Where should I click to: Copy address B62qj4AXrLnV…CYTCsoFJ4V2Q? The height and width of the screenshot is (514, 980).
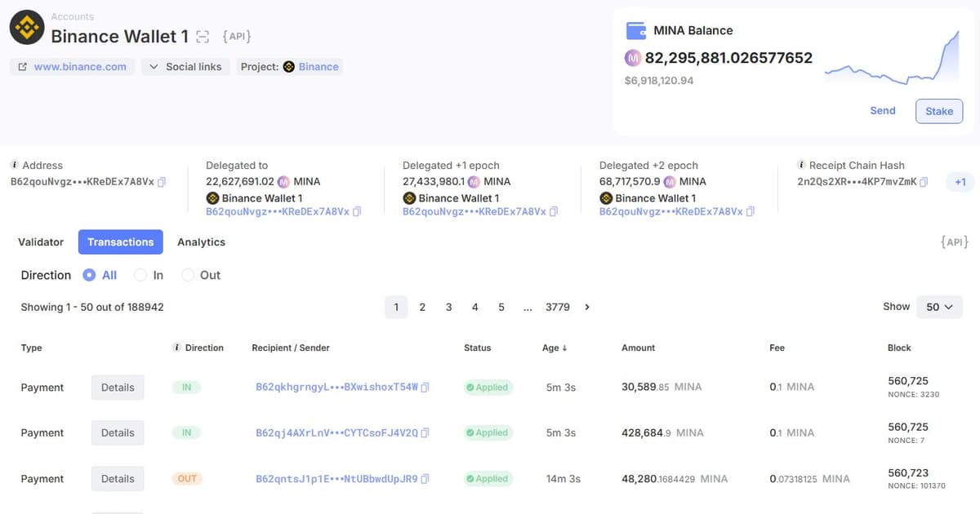425,433
